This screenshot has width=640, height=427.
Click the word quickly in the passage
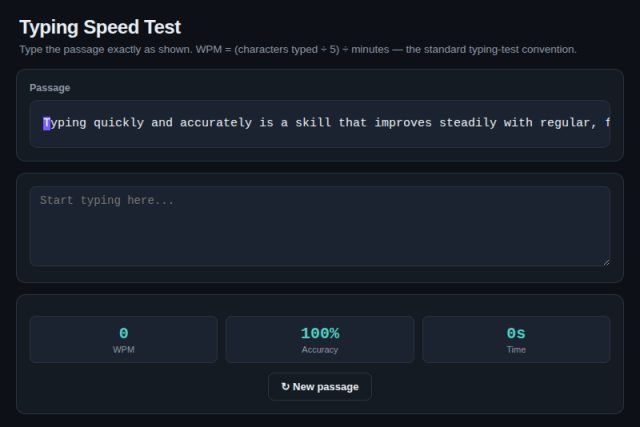coord(119,123)
